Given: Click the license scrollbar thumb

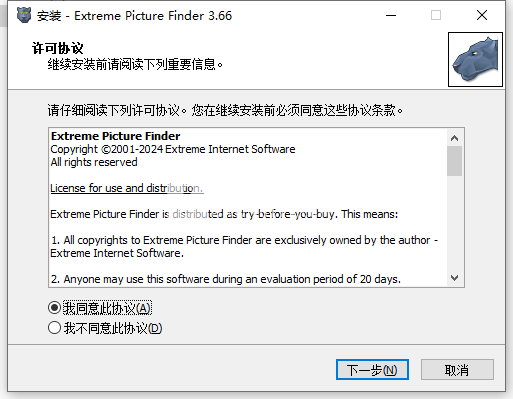Looking at the screenshot, I should tap(454, 161).
